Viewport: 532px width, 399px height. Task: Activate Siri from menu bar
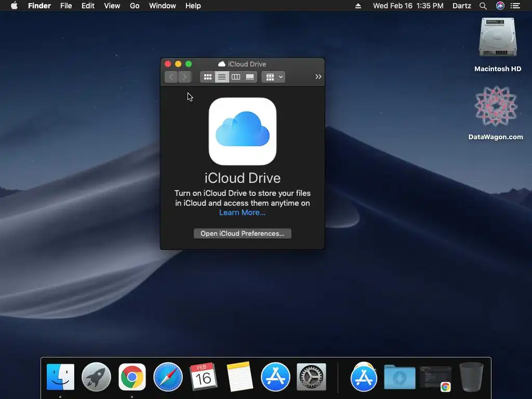(x=500, y=6)
